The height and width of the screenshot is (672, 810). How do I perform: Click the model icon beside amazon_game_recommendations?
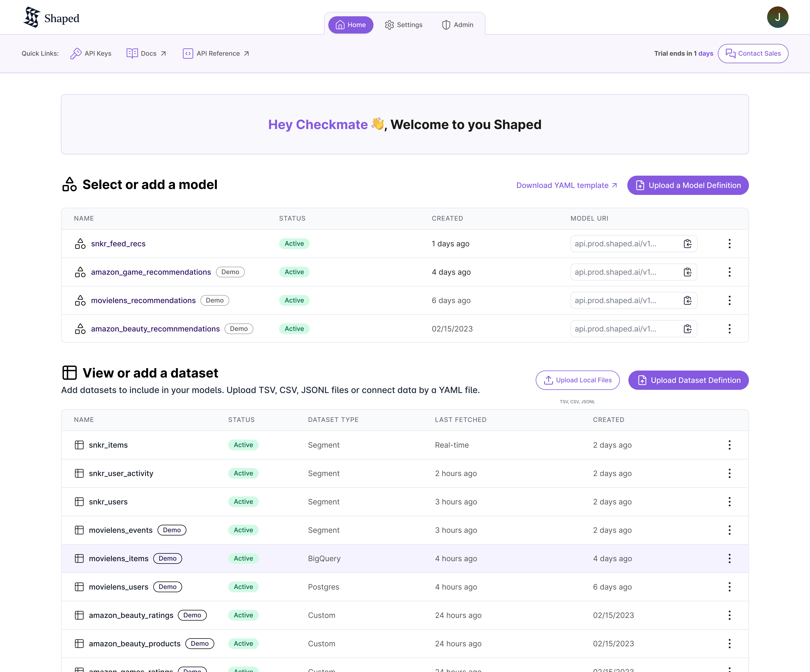[x=80, y=272]
